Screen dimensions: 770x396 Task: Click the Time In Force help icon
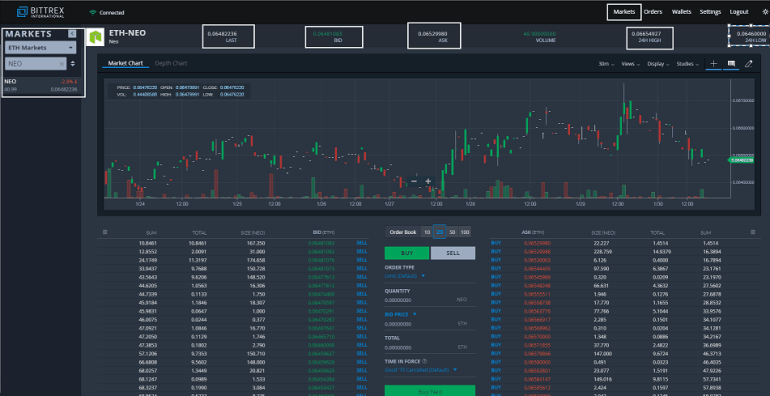tap(424, 361)
